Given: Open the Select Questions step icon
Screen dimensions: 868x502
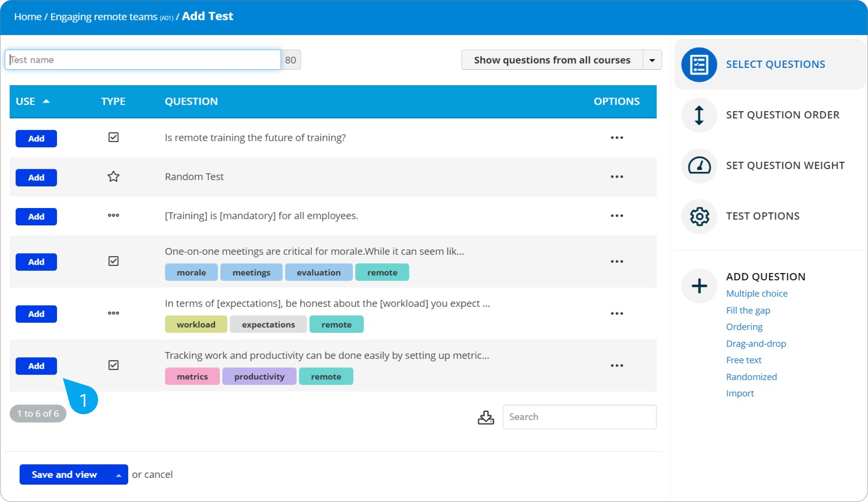Looking at the screenshot, I should pos(699,64).
